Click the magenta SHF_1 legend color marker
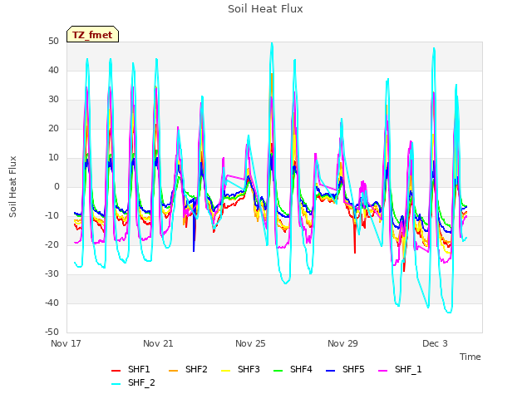The image size is (532, 399). [x=382, y=371]
